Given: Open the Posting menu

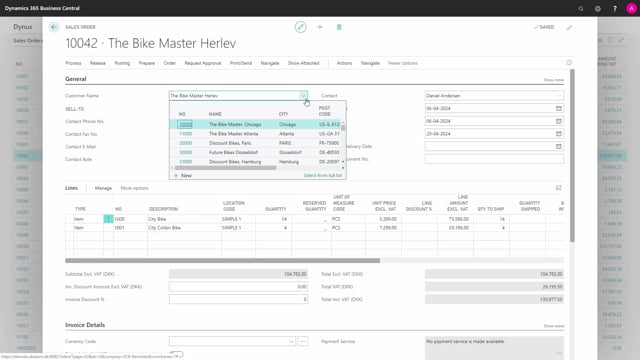Looking at the screenshot, I should (122, 63).
